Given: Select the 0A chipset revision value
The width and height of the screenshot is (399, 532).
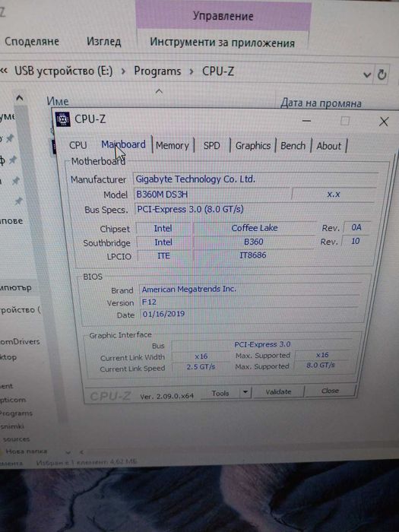Looking at the screenshot, I should pos(356,227).
